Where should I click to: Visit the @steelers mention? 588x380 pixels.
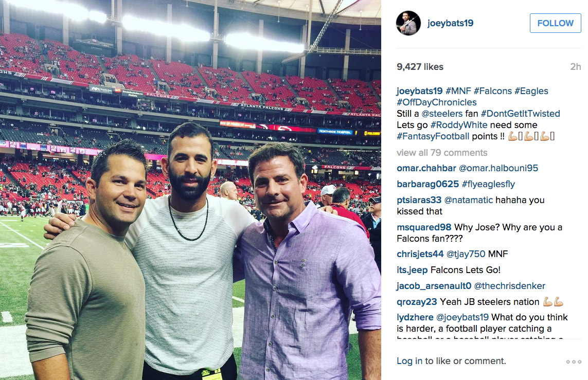[x=442, y=114]
